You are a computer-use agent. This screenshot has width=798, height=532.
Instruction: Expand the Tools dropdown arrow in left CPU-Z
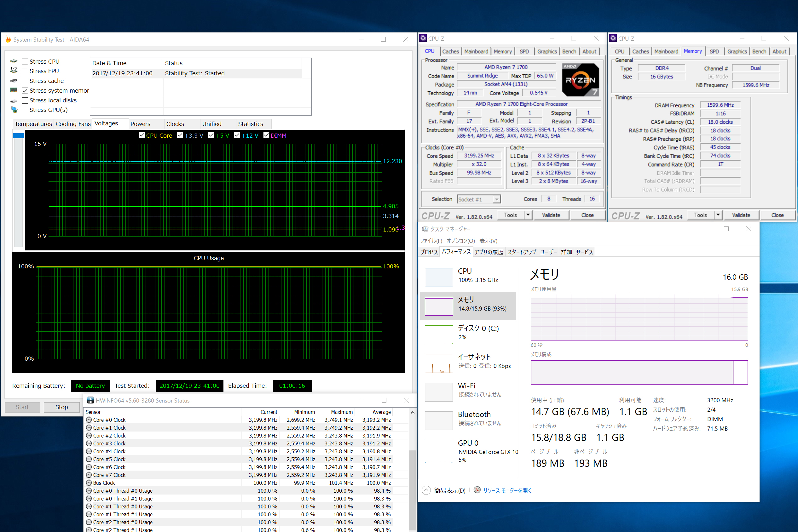tap(528, 215)
